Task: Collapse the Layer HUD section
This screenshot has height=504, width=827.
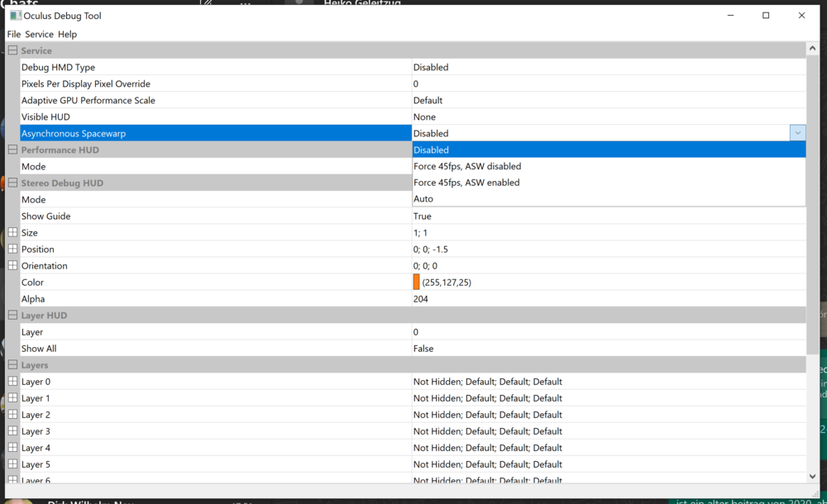Action: click(12, 316)
